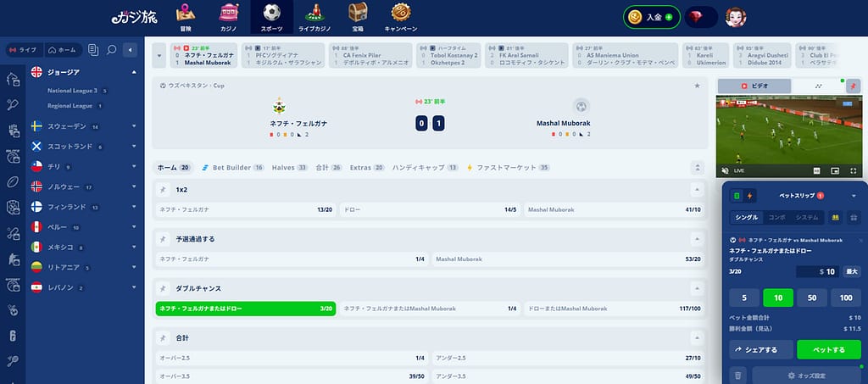Select the 100 stake amount

[x=846, y=298]
